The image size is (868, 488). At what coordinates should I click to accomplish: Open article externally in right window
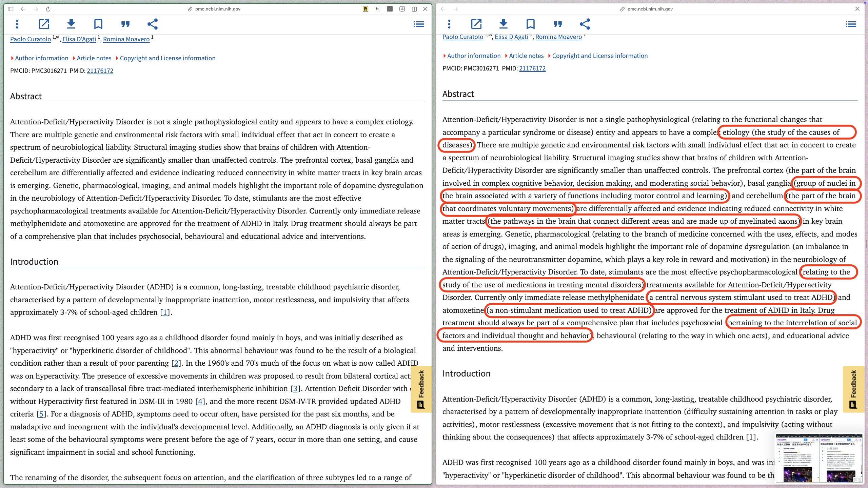476,24
